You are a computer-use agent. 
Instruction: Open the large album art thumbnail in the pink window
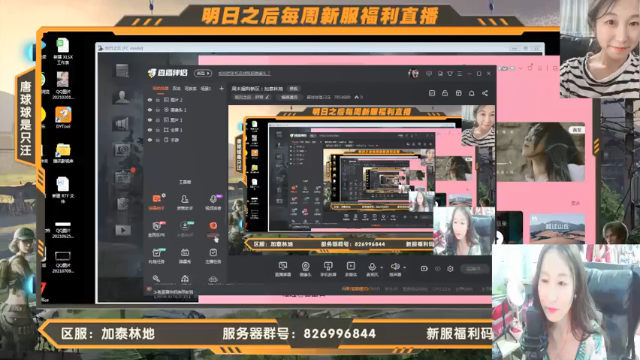pyautogui.click(x=540, y=151)
